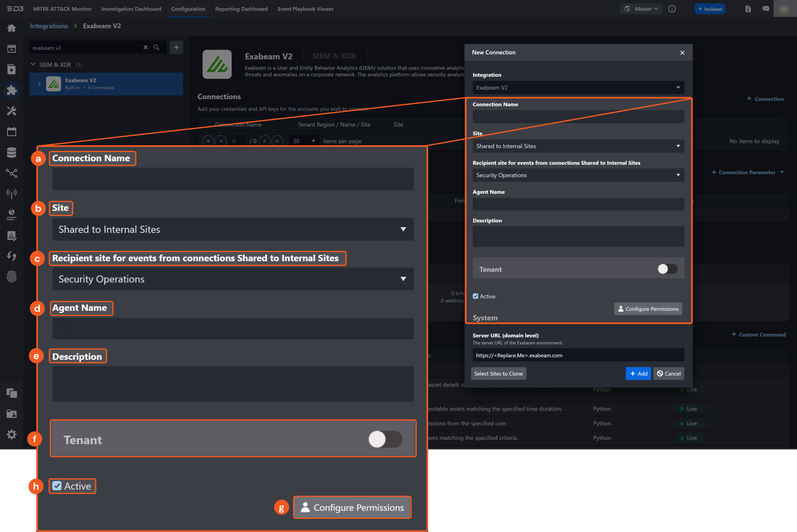Open the Integrations puzzle-piece sidebar icon
Image resolution: width=797 pixels, height=532 pixels.
tap(12, 90)
